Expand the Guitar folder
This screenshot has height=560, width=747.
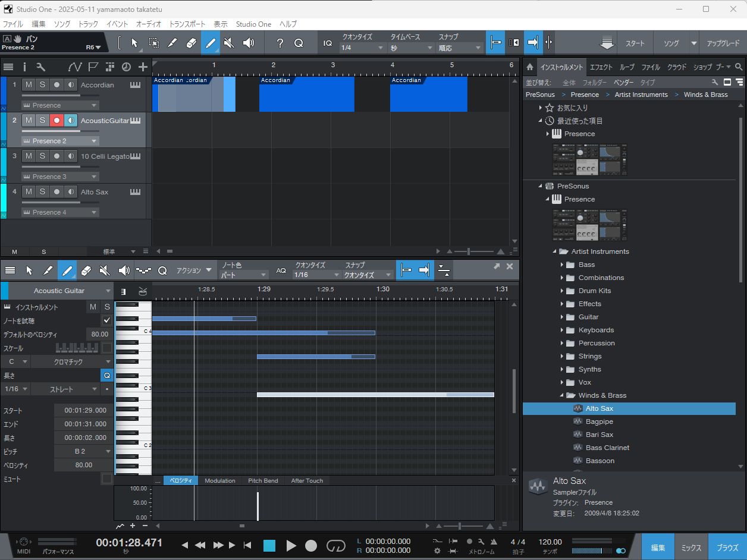(561, 317)
